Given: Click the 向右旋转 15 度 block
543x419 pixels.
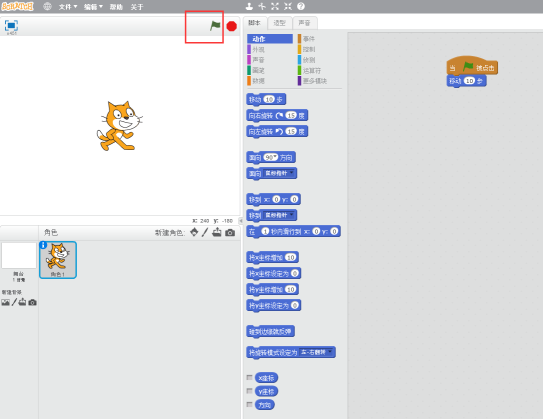Looking at the screenshot, I should point(277,116).
